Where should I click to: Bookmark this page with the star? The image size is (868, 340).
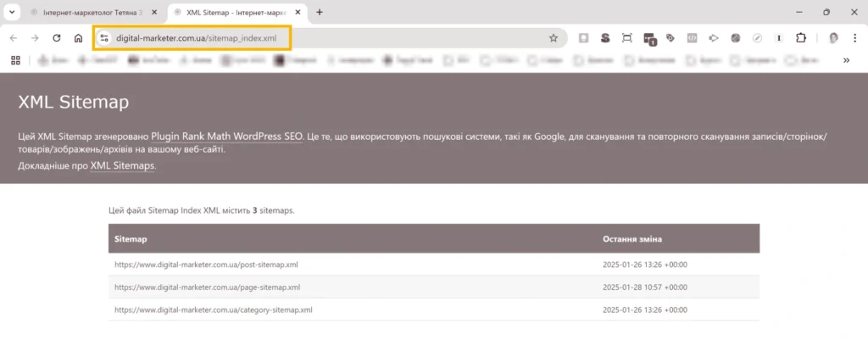553,38
